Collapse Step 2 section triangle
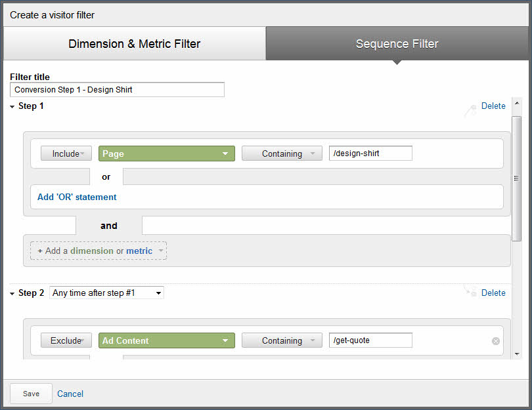Screen dimensions: 532x410 pyautogui.click(x=12, y=294)
